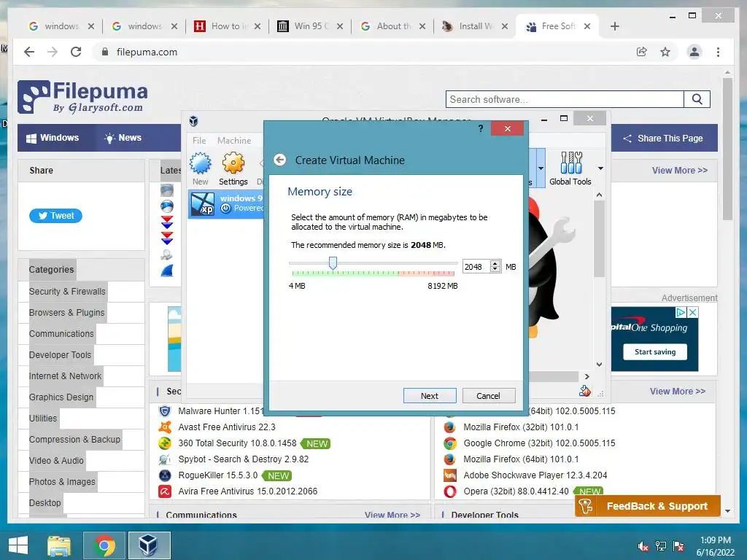Image resolution: width=747 pixels, height=560 pixels.
Task: Open File Explorer from taskbar
Action: pyautogui.click(x=59, y=545)
